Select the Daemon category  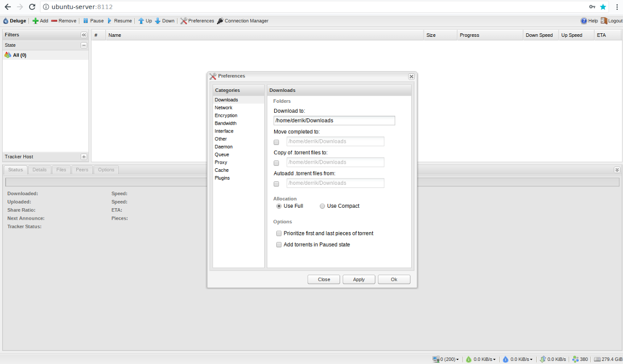tap(238, 146)
